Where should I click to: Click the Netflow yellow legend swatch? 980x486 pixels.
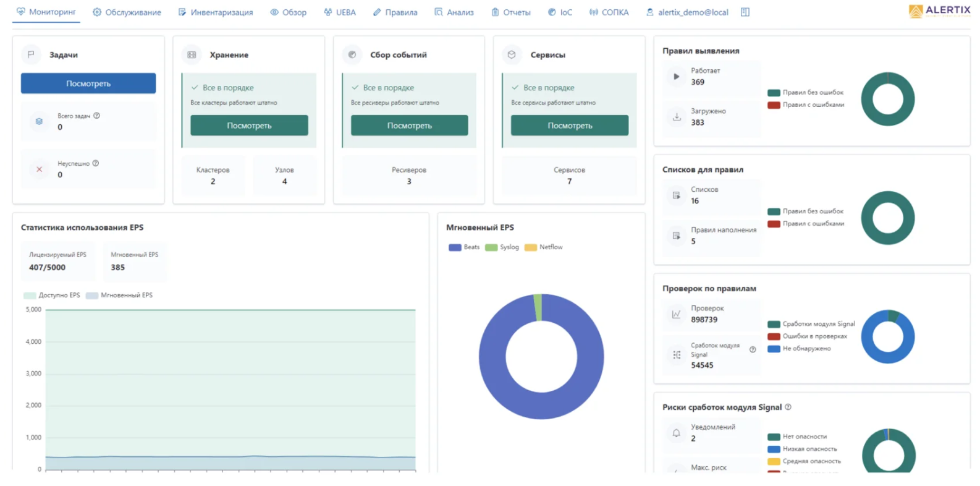point(530,247)
